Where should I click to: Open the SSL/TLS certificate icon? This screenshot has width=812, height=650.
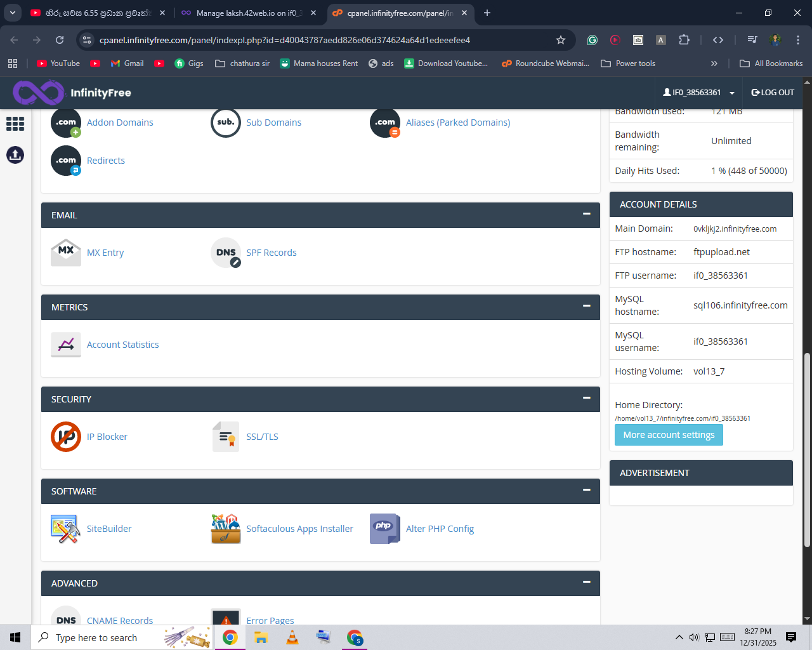(x=226, y=437)
